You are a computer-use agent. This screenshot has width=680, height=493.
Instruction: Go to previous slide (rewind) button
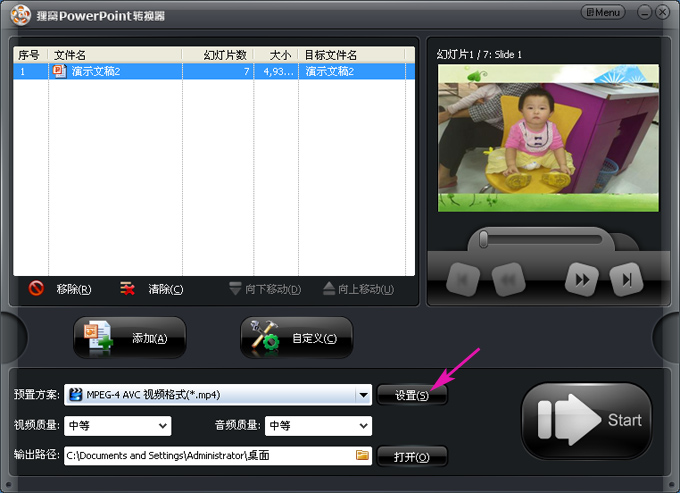click(x=508, y=280)
